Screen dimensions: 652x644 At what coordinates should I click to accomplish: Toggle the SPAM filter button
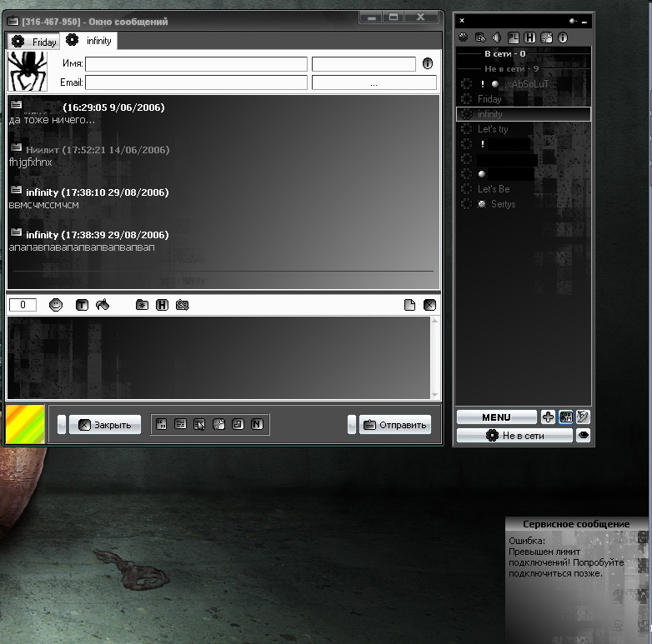tap(566, 417)
